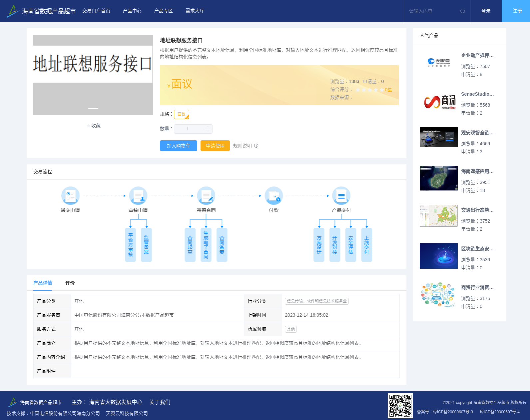Viewport: 530px width, 420px height.
Task: Increase quantity with the stepper up arrow
Action: click(x=208, y=127)
